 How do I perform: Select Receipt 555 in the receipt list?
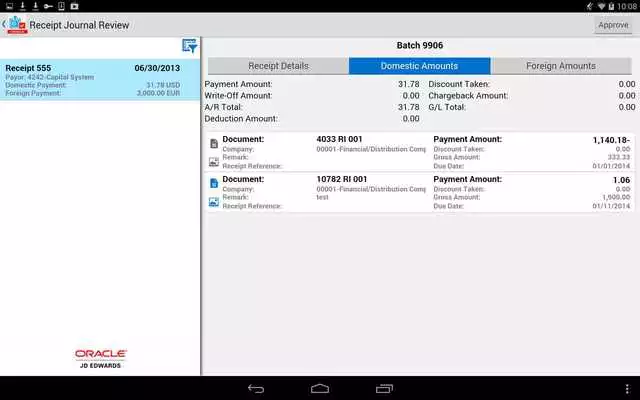coord(100,80)
